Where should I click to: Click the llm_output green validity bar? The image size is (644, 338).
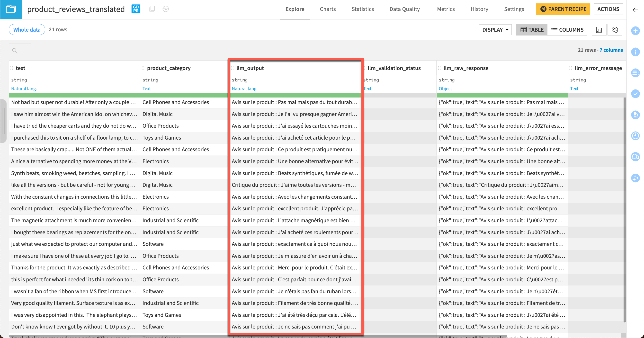click(x=295, y=95)
